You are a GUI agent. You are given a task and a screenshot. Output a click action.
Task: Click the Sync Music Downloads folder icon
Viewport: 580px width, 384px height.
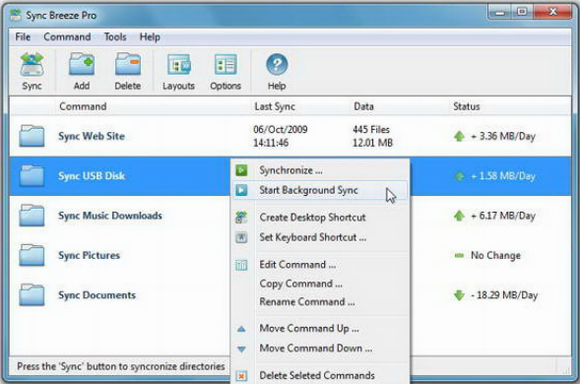(32, 215)
